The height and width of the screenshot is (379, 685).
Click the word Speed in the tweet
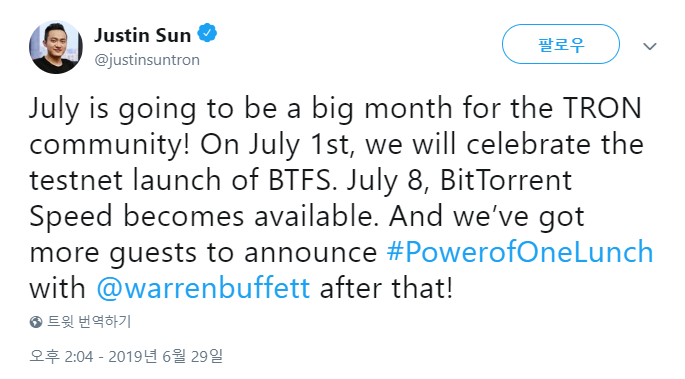pos(71,217)
